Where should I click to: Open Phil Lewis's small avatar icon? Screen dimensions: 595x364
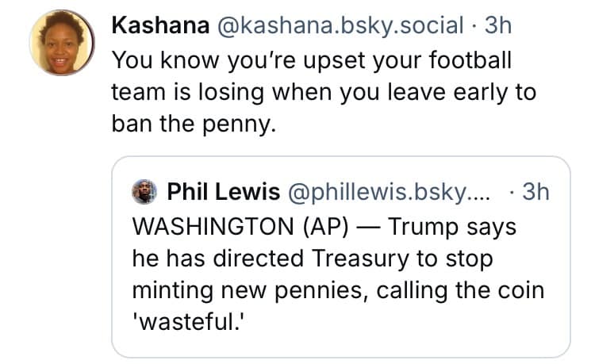pyautogui.click(x=144, y=191)
